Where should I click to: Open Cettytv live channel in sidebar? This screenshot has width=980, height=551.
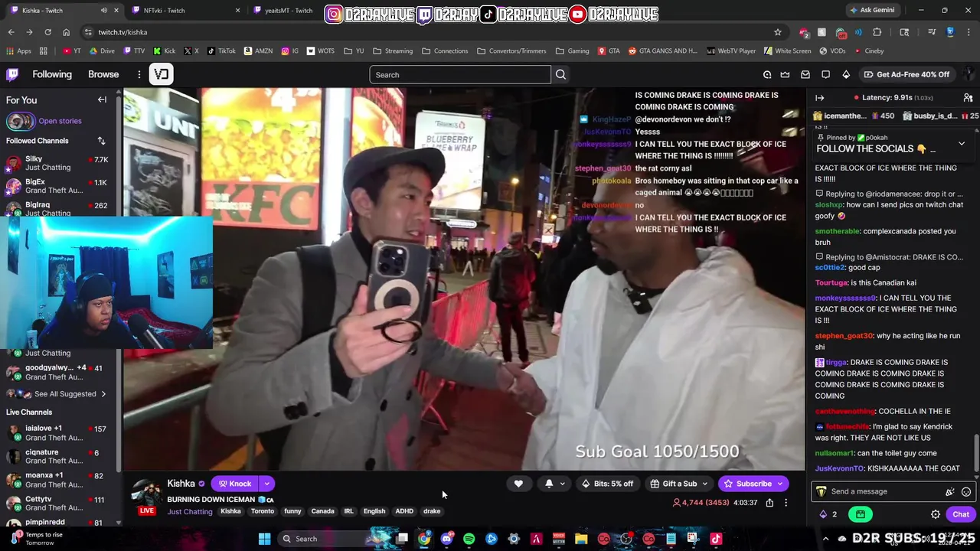coord(59,504)
